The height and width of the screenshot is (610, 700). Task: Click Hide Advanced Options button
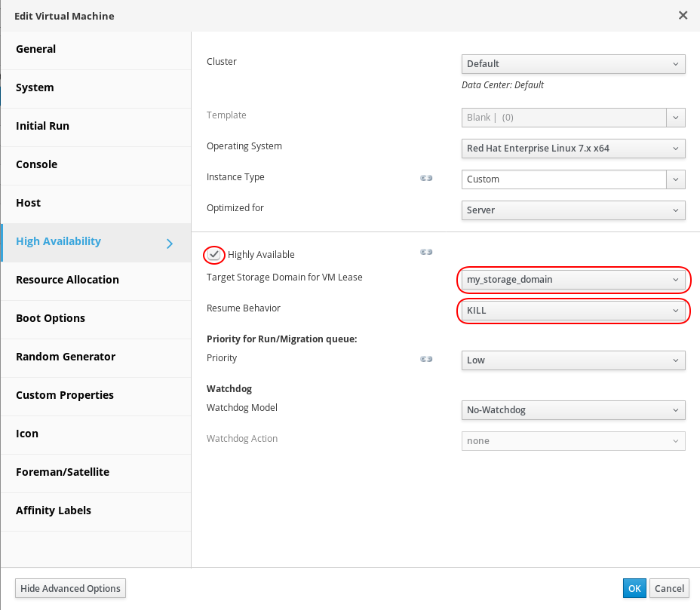tap(71, 589)
